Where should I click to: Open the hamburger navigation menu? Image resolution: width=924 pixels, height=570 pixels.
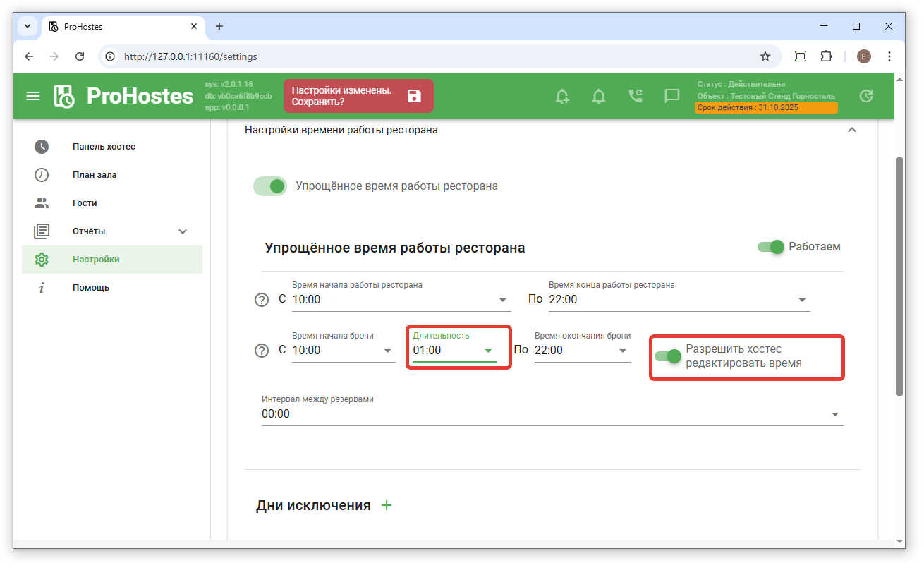click(x=33, y=96)
